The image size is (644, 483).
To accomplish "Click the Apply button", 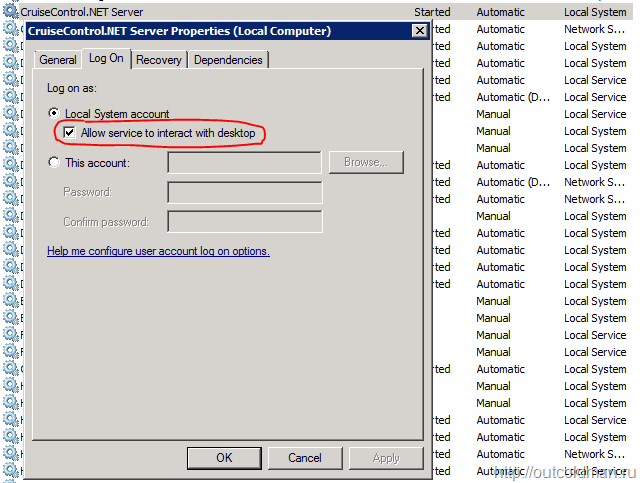I will tap(386, 458).
